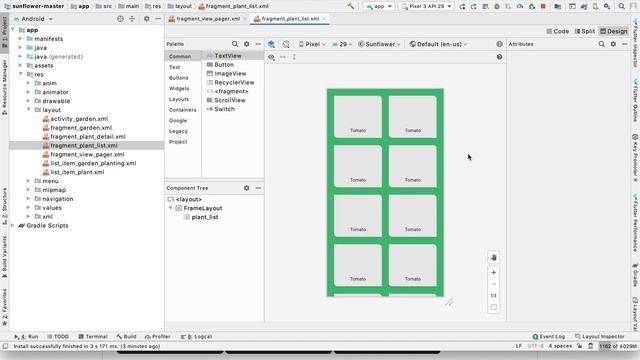The image size is (640, 360).
Task: Open the Logcat tool window
Action: (196, 337)
